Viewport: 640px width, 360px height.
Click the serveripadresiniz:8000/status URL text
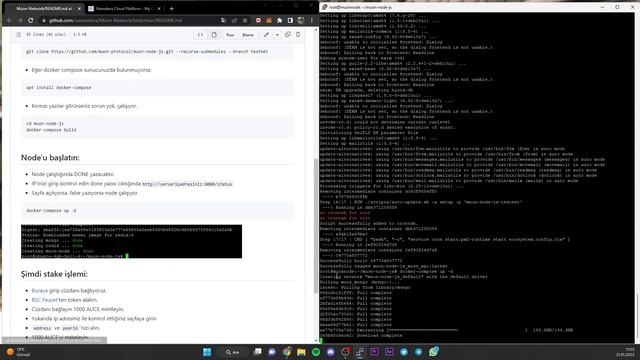tap(187, 184)
